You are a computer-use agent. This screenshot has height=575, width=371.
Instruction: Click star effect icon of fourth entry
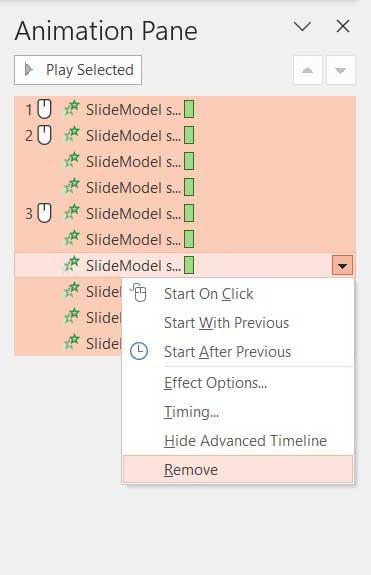click(x=72, y=187)
